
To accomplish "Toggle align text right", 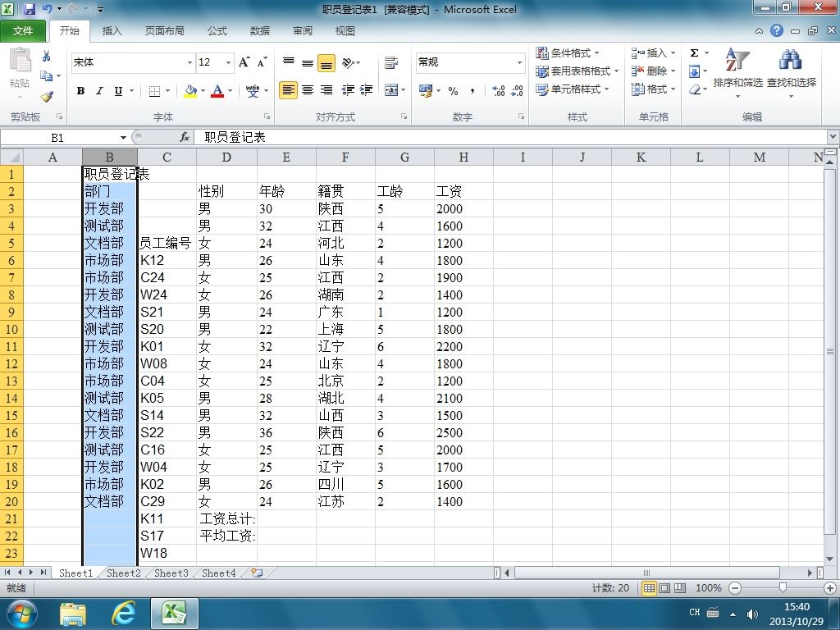I will coord(326,90).
